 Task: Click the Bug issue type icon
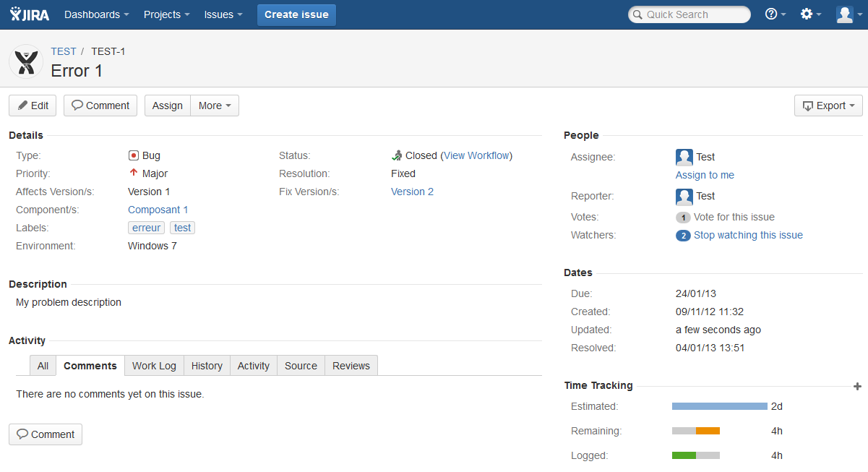(134, 155)
